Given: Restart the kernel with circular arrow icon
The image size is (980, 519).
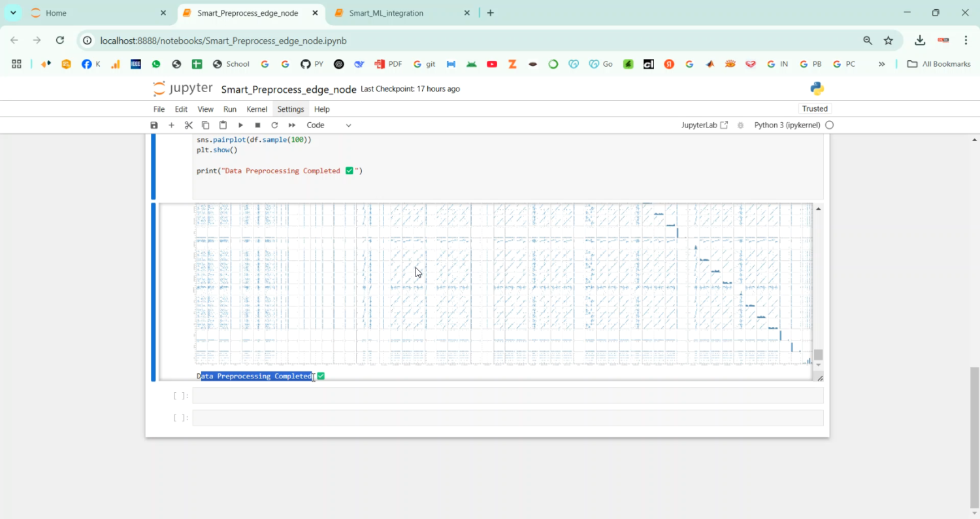Looking at the screenshot, I should [274, 125].
